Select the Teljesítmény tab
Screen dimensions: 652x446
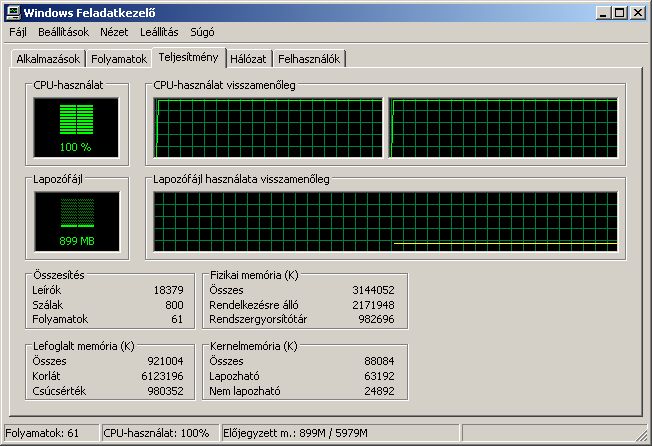[188, 57]
